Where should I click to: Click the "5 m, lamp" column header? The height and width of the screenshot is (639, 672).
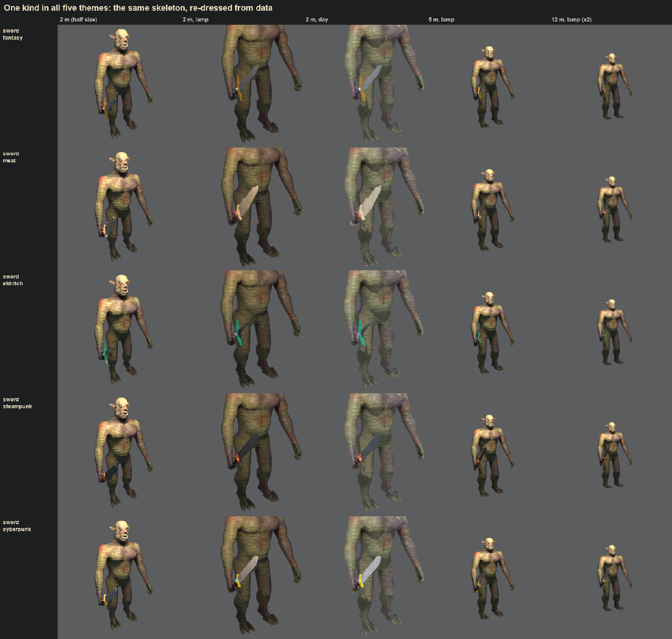click(441, 20)
